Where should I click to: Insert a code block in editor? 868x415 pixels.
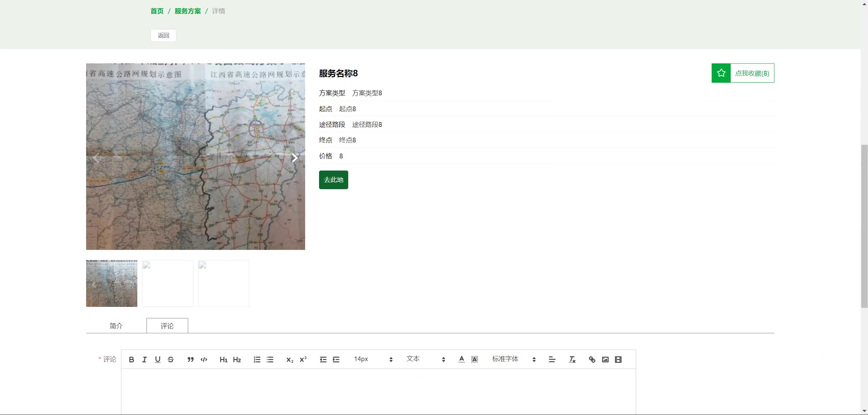pyautogui.click(x=204, y=359)
